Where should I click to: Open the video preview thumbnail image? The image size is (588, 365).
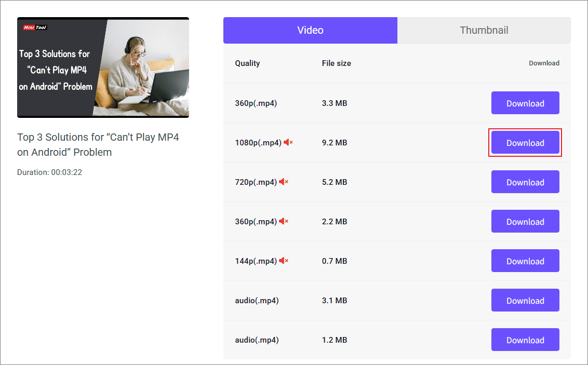103,67
